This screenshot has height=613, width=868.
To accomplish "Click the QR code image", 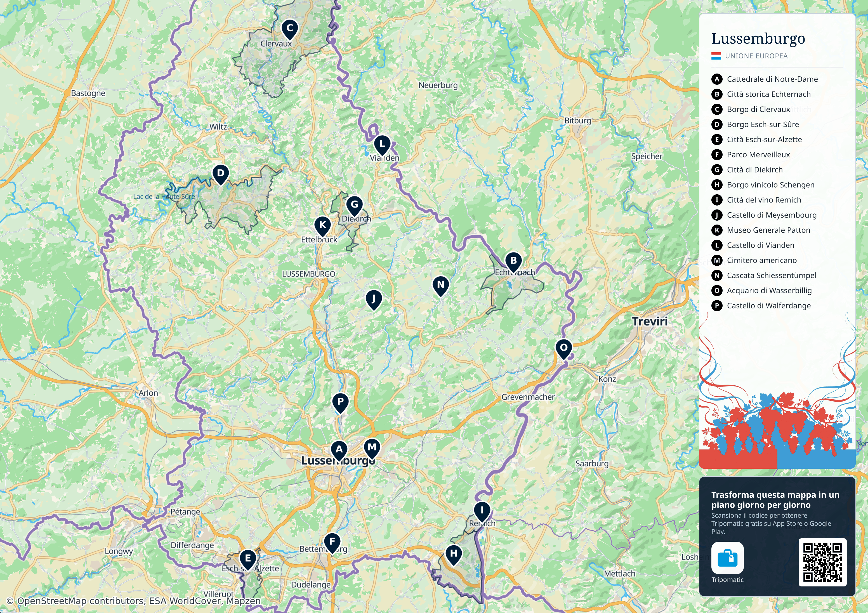I will pyautogui.click(x=822, y=562).
